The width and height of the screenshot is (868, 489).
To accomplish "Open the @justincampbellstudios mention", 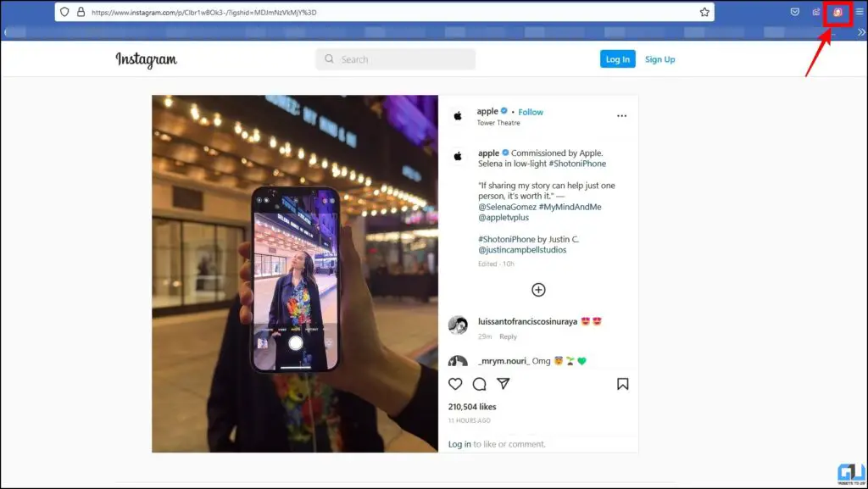I will [522, 250].
